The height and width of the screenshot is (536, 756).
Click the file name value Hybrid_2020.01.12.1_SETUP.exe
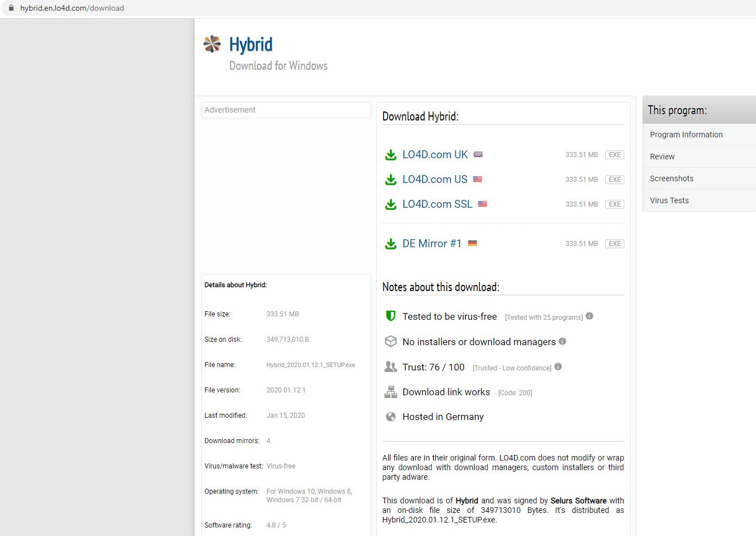310,365
